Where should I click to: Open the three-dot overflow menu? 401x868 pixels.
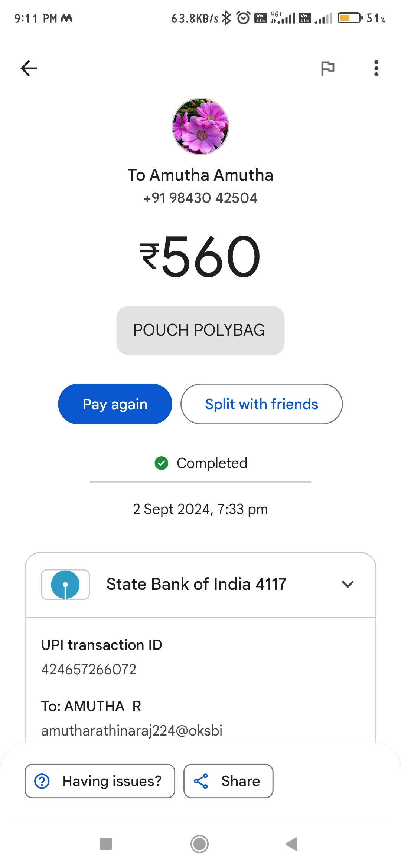point(376,68)
